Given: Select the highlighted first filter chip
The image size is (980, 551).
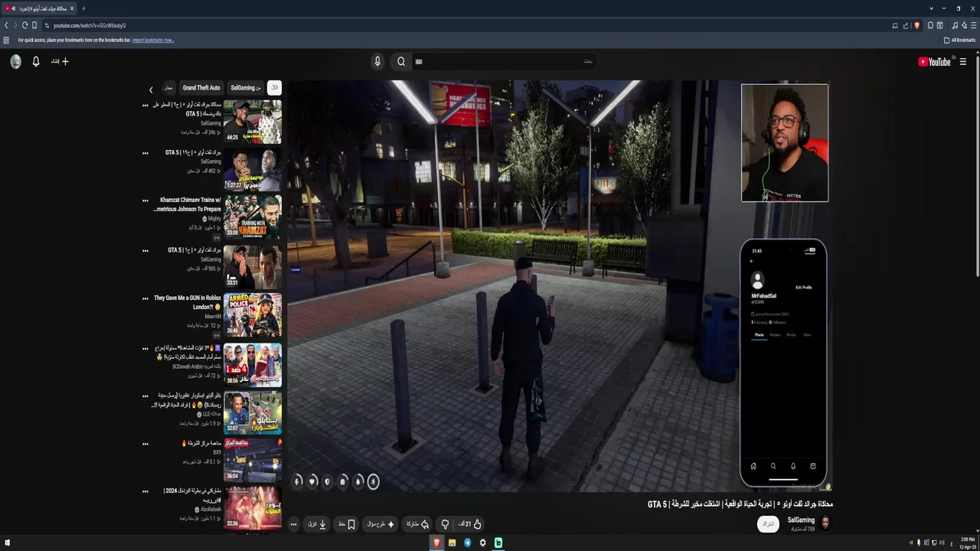Looking at the screenshot, I should point(274,88).
